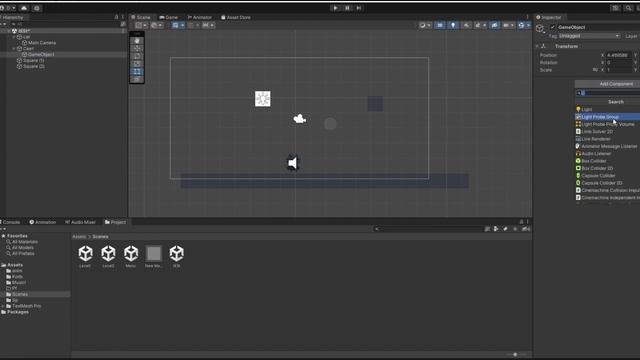Toggle the GameObject active checkbox
This screenshot has height=360, width=640.
click(552, 27)
